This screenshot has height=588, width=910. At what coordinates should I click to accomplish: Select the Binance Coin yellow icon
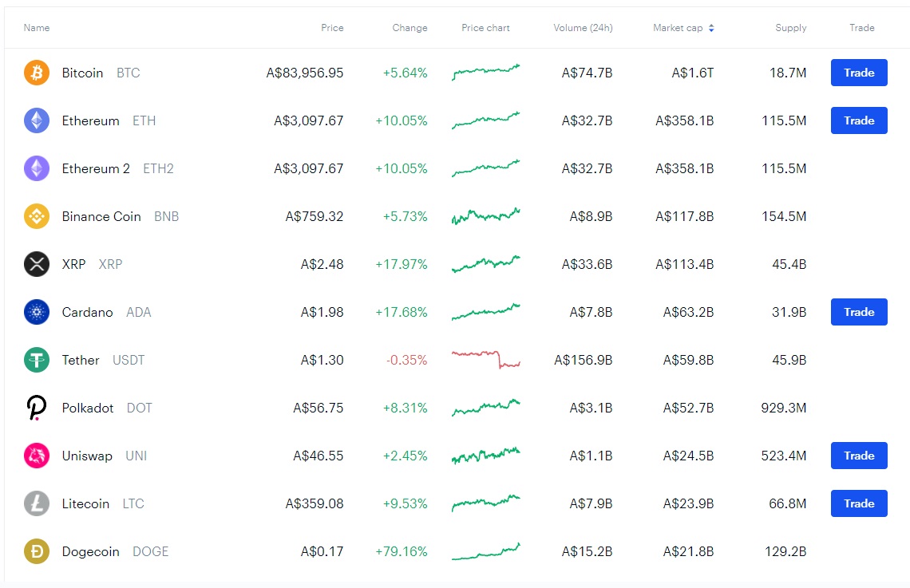(37, 216)
